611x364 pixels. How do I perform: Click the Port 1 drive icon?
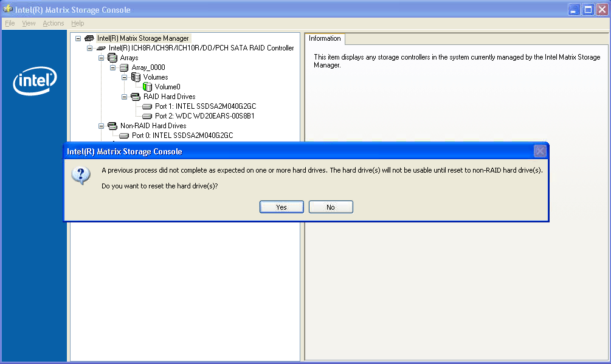point(147,106)
